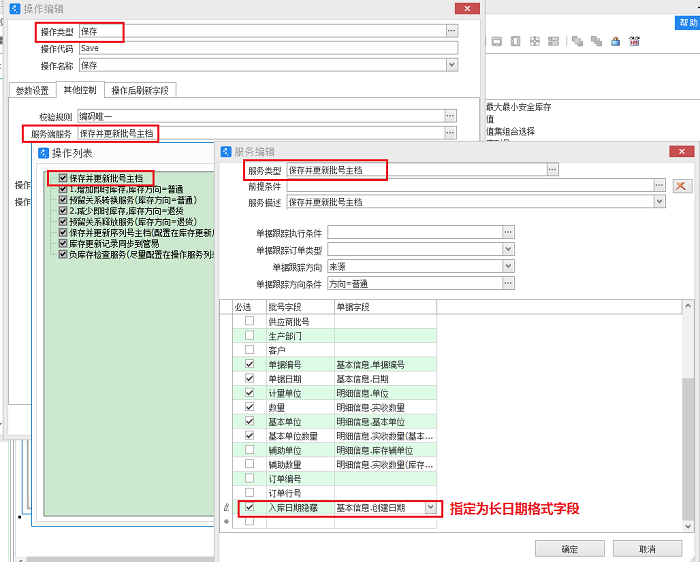Switch to the 操作后刷新字段 tab
This screenshot has width=700, height=562.
[141, 90]
